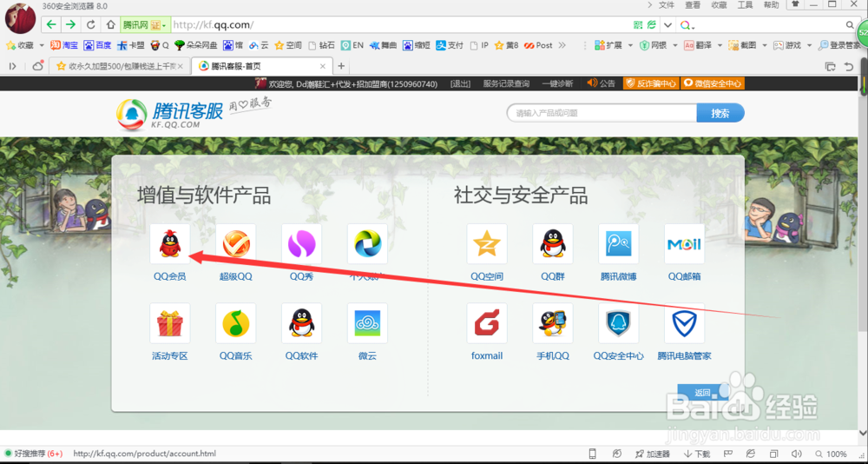Go to browser home page icon
The image size is (868, 464).
point(111,24)
